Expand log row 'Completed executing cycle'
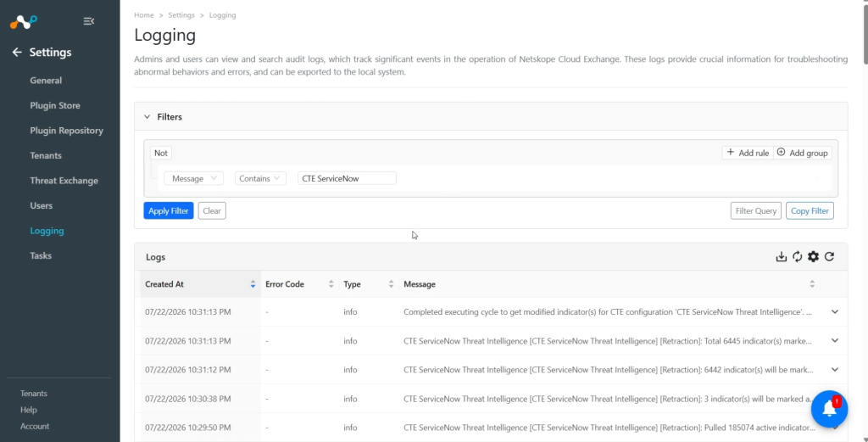The image size is (868, 442). point(835,312)
